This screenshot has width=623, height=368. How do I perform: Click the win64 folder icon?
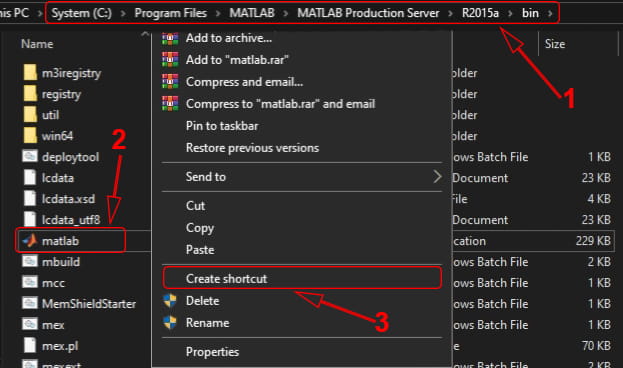pos(30,136)
